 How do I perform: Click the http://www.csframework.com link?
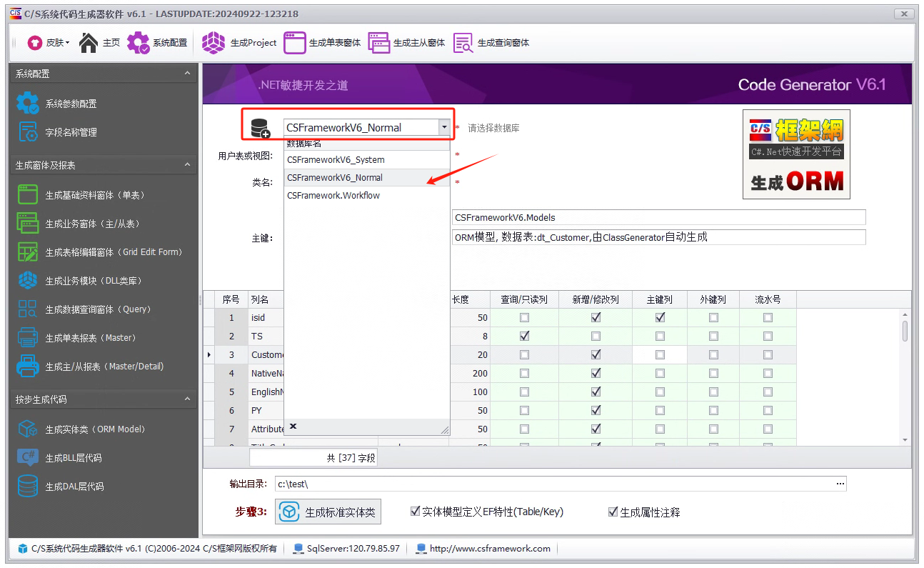(490, 549)
